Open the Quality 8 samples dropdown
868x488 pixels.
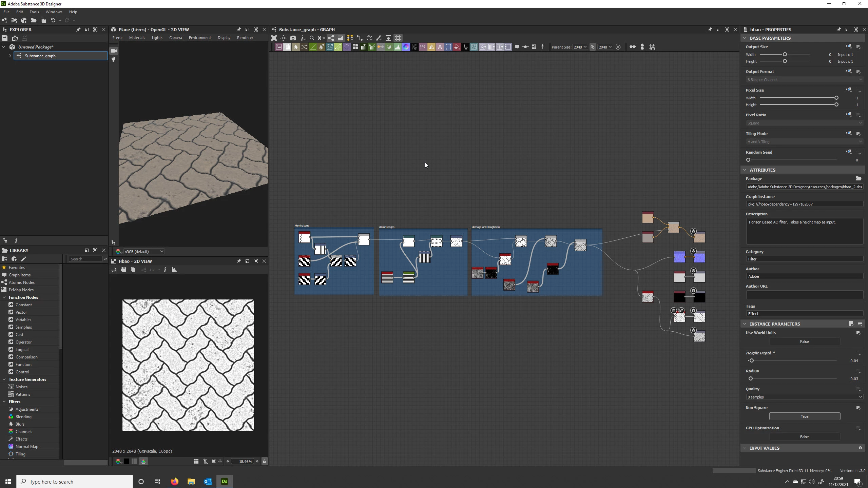pos(804,397)
